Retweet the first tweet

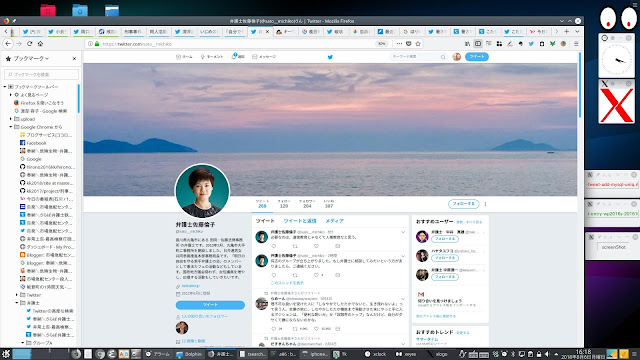click(295, 246)
